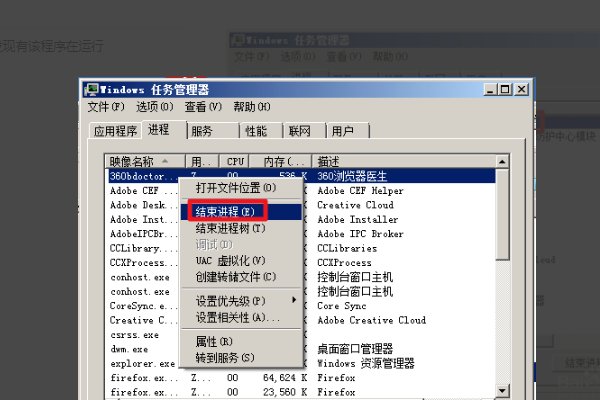Maximize the Task Manager window
600x400 pixels.
[505, 90]
